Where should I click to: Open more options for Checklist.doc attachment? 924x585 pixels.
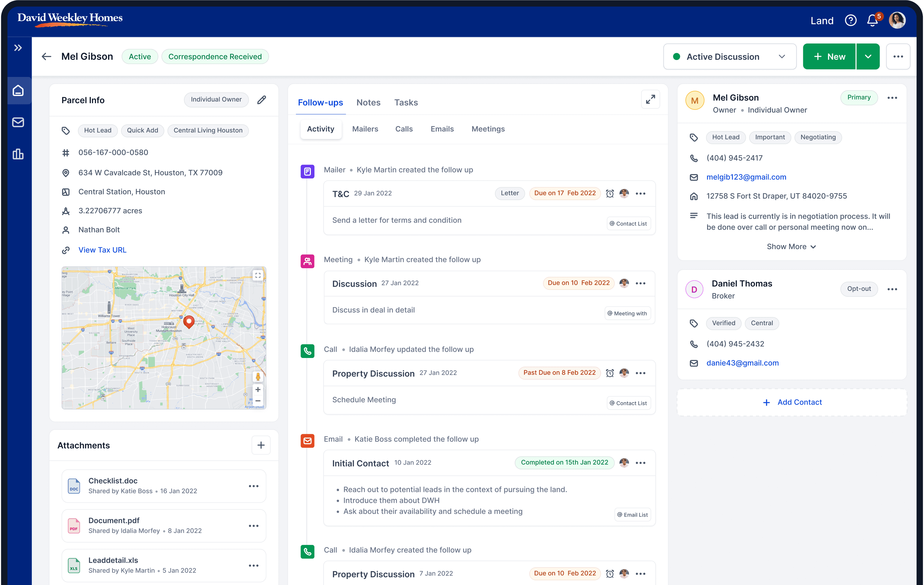[x=254, y=486]
